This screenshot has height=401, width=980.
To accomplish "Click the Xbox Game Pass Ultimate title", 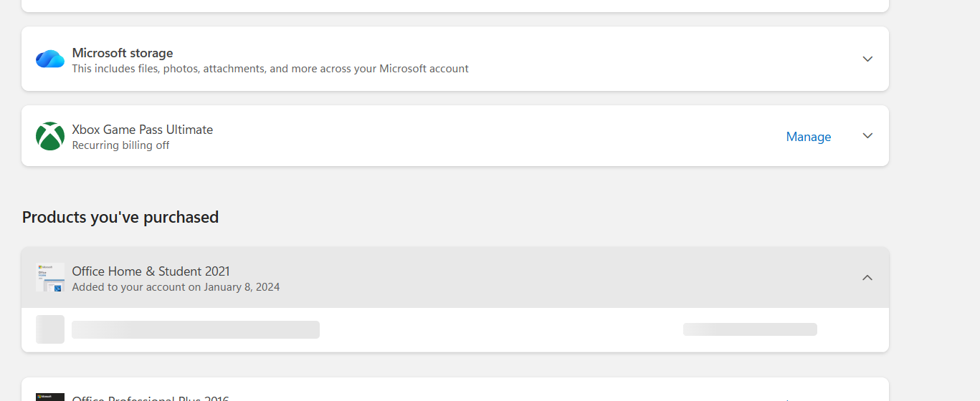I will click(x=143, y=130).
